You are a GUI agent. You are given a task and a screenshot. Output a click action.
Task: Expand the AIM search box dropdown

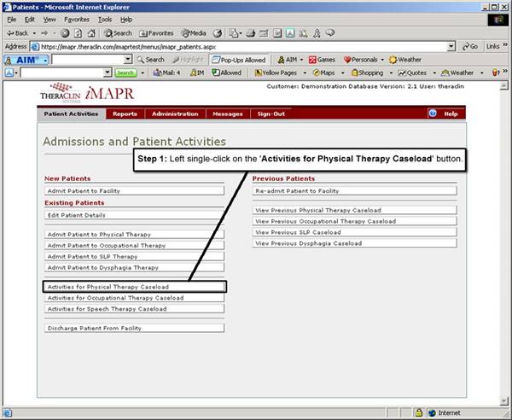pyautogui.click(x=128, y=60)
